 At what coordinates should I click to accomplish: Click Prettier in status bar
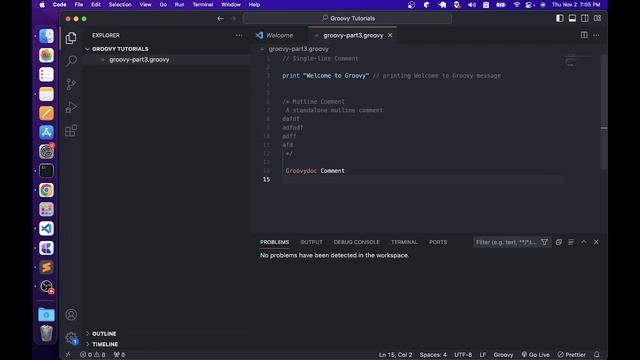[572, 355]
